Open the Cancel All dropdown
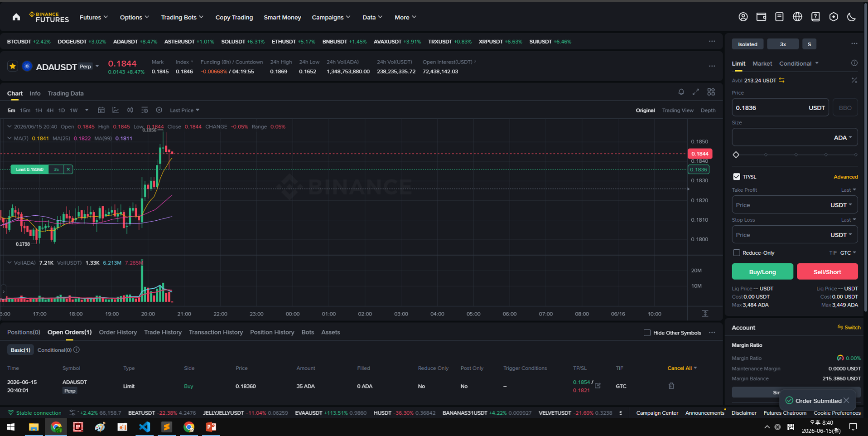Viewport: 868px width, 436px height. [x=682, y=368]
